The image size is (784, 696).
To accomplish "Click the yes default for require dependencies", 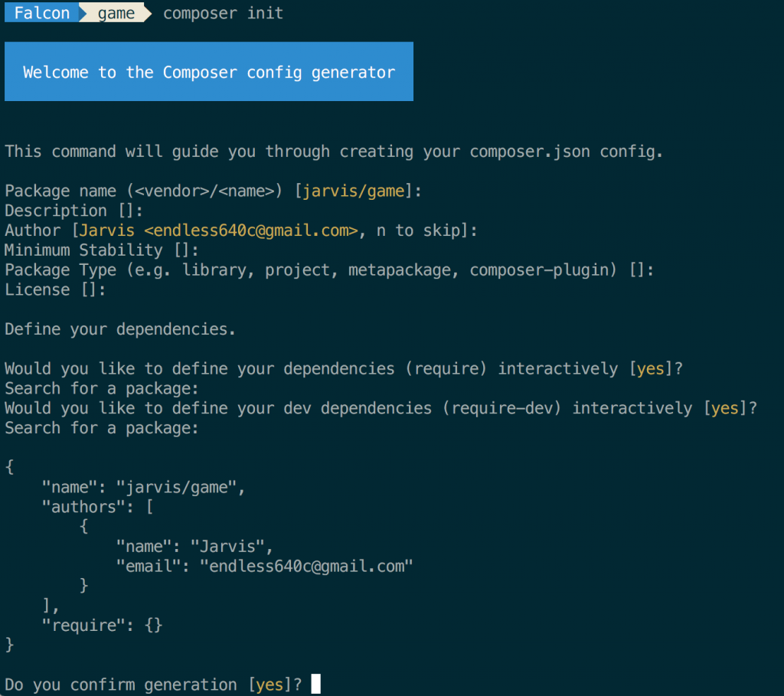I will [651, 369].
